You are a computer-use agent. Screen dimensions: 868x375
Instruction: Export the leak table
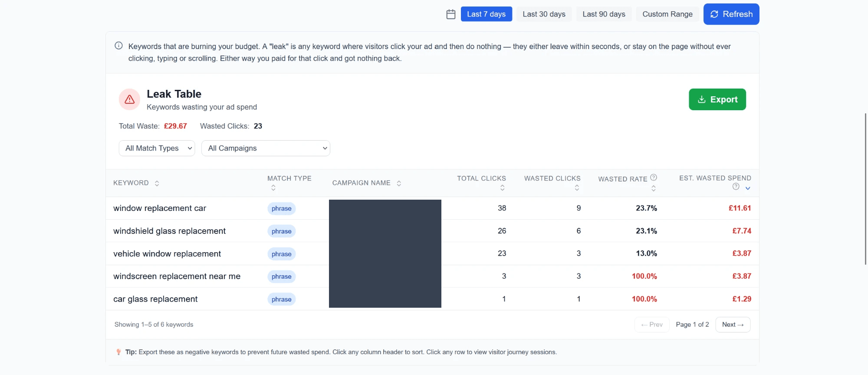717,99
